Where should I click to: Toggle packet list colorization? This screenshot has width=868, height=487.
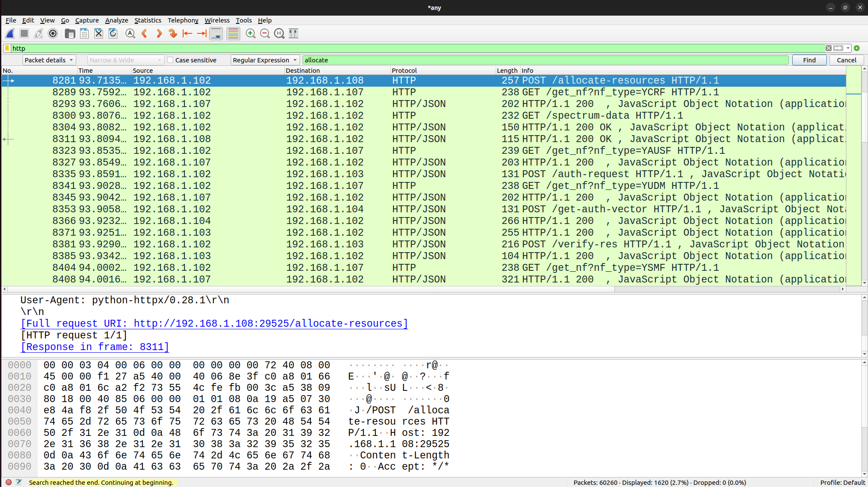coord(233,33)
